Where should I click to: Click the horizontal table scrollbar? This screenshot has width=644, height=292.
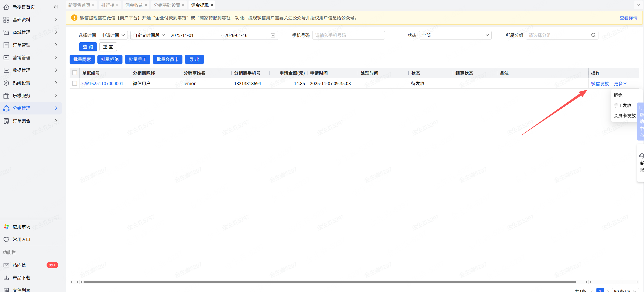[x=329, y=282]
